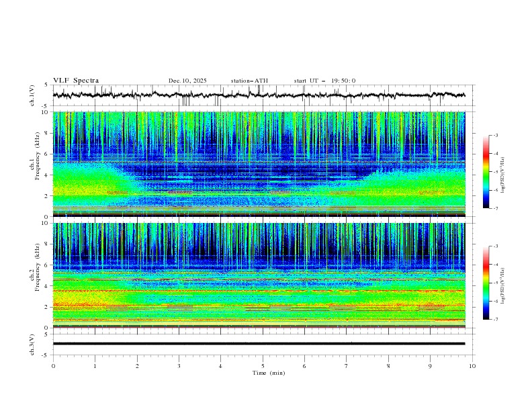Image resolution: width=532 pixels, height=411 pixels.
Task: Click time axis tick label '9'
Action: pos(430,366)
